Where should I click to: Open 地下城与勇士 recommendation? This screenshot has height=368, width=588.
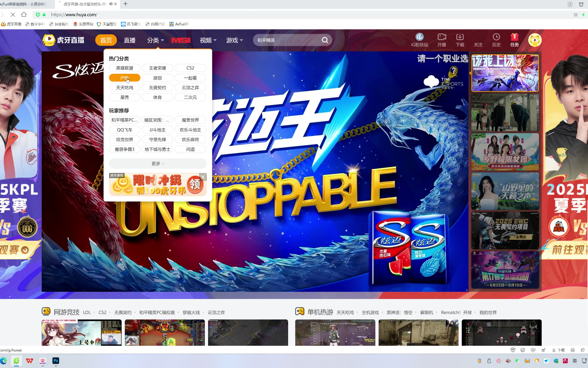[157, 149]
